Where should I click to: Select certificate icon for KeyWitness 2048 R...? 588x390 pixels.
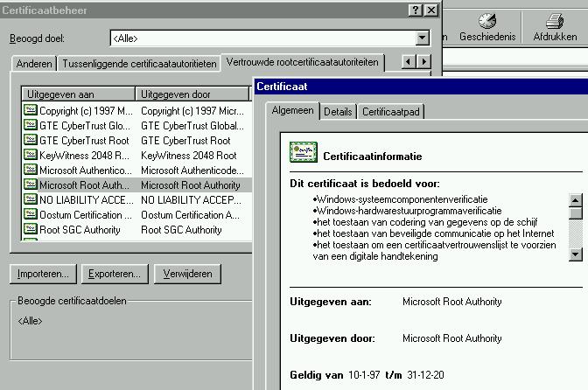(x=31, y=155)
